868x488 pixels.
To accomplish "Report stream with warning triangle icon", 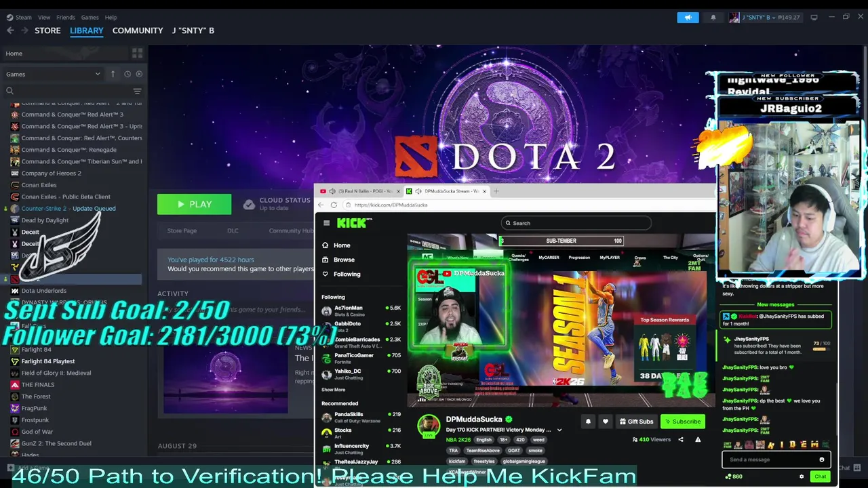I will pos(698,439).
